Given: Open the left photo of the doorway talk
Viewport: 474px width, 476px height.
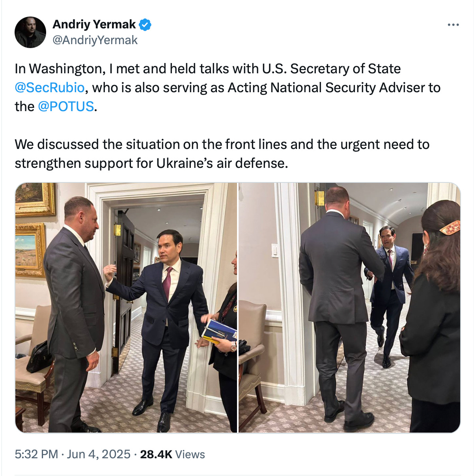Looking at the screenshot, I should (126, 307).
